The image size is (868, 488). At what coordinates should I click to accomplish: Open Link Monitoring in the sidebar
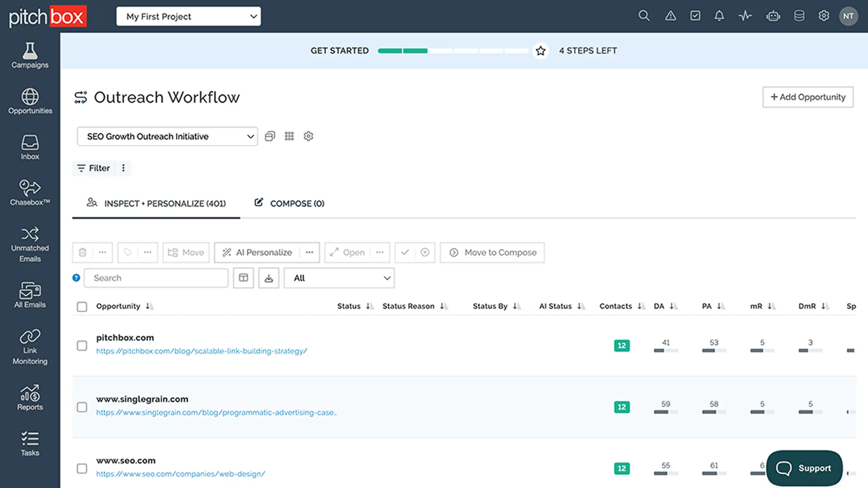30,347
